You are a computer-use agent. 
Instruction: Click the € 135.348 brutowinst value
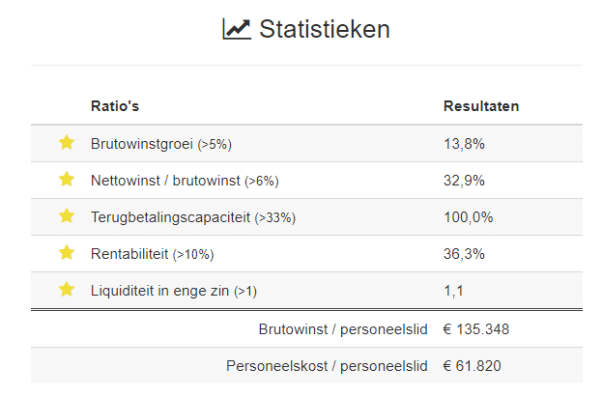pos(476,329)
